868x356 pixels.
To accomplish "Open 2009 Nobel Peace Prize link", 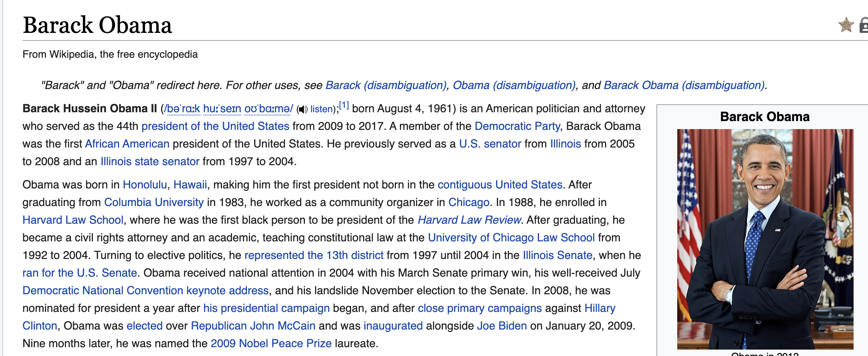I will tap(271, 344).
